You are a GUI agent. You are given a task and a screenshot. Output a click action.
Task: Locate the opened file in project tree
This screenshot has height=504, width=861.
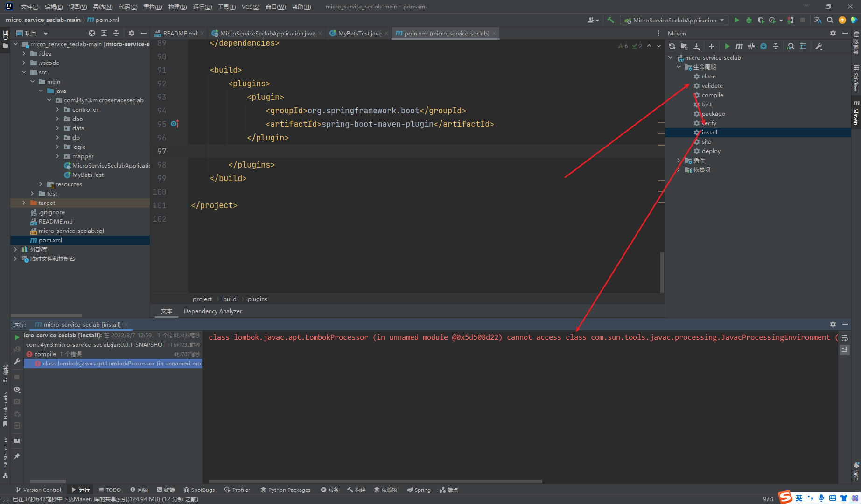pyautogui.click(x=92, y=33)
